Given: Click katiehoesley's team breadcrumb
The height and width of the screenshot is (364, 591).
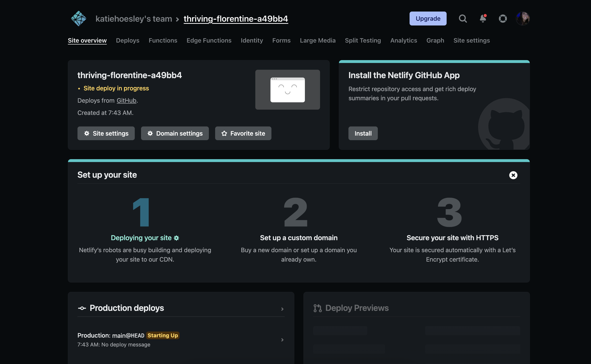Looking at the screenshot, I should [134, 19].
